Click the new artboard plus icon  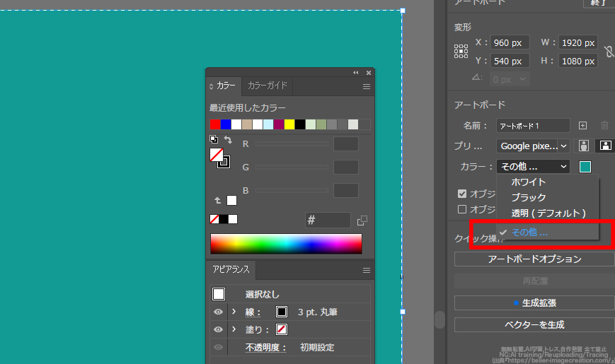coord(582,125)
